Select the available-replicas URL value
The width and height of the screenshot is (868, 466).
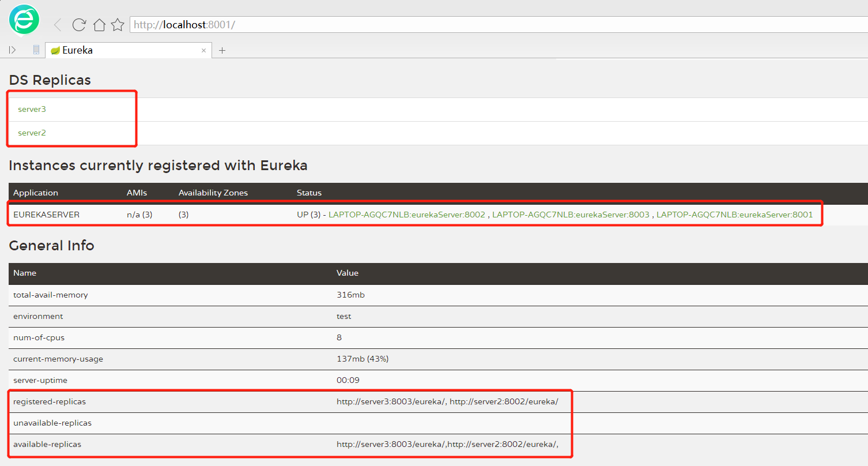pyautogui.click(x=447, y=445)
